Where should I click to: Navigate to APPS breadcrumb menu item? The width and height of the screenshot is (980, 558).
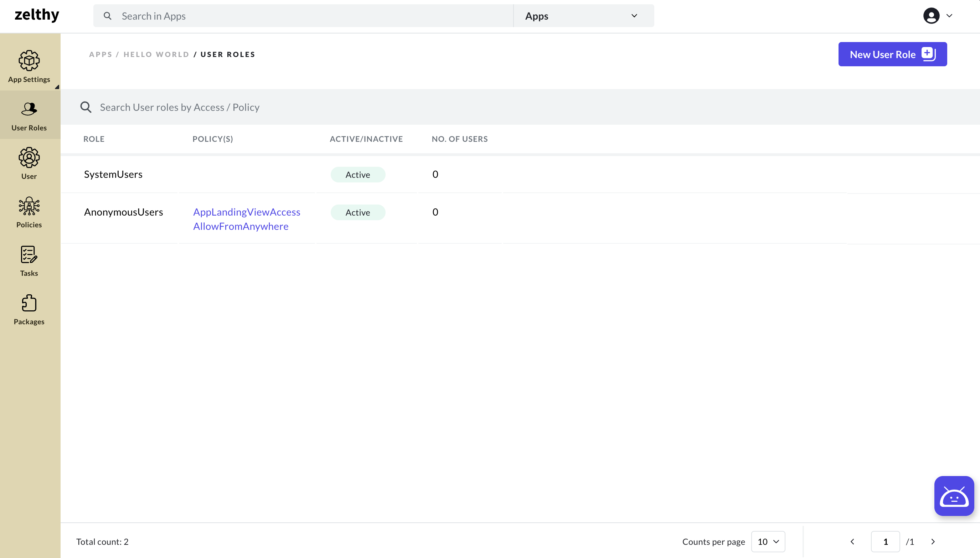click(x=101, y=55)
